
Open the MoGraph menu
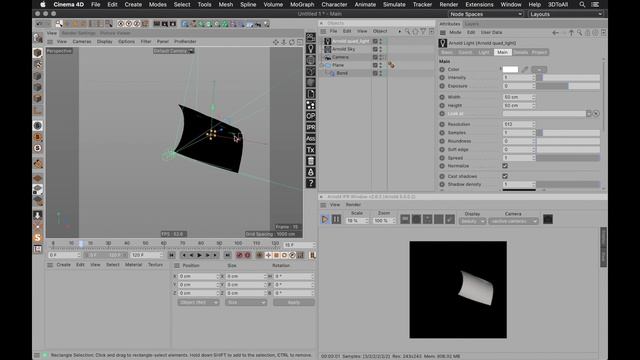tap(302, 4)
